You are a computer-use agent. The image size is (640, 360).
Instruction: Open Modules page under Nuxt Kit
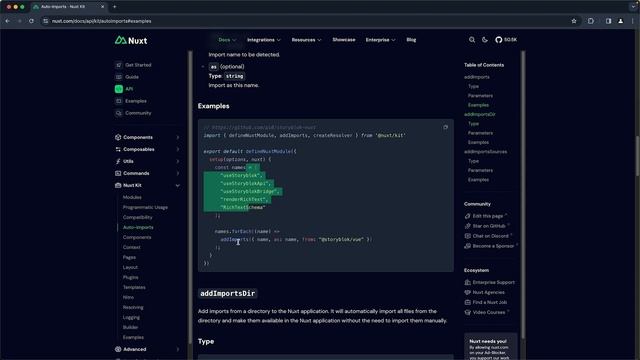[x=132, y=197]
